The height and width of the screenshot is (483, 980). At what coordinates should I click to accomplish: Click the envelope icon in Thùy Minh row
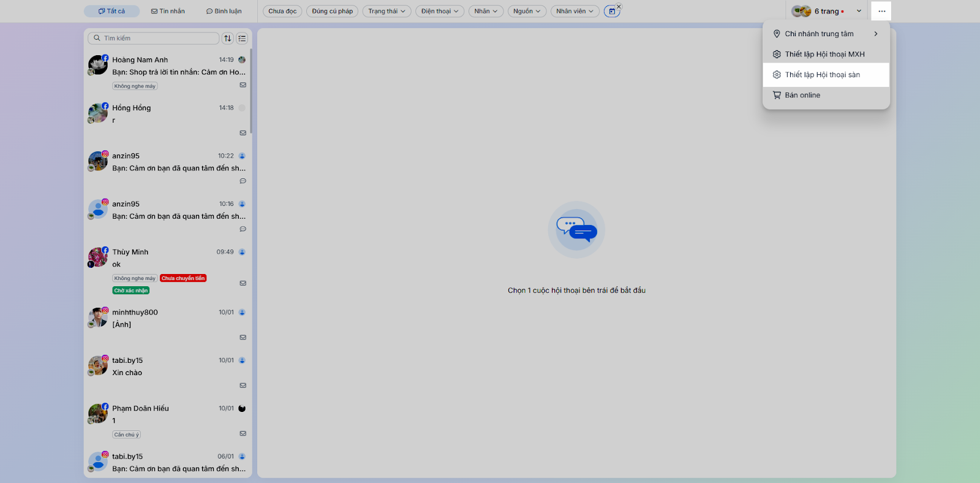click(x=243, y=283)
